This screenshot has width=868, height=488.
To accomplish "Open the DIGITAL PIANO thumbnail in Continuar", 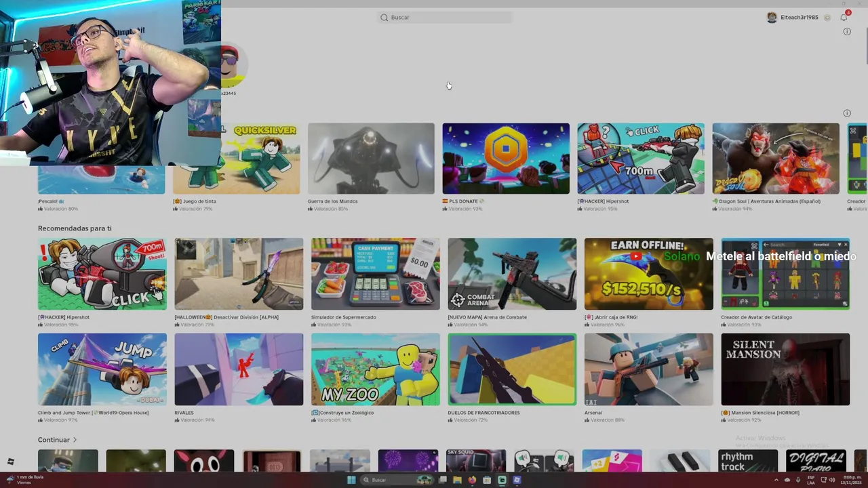I will 816,460.
